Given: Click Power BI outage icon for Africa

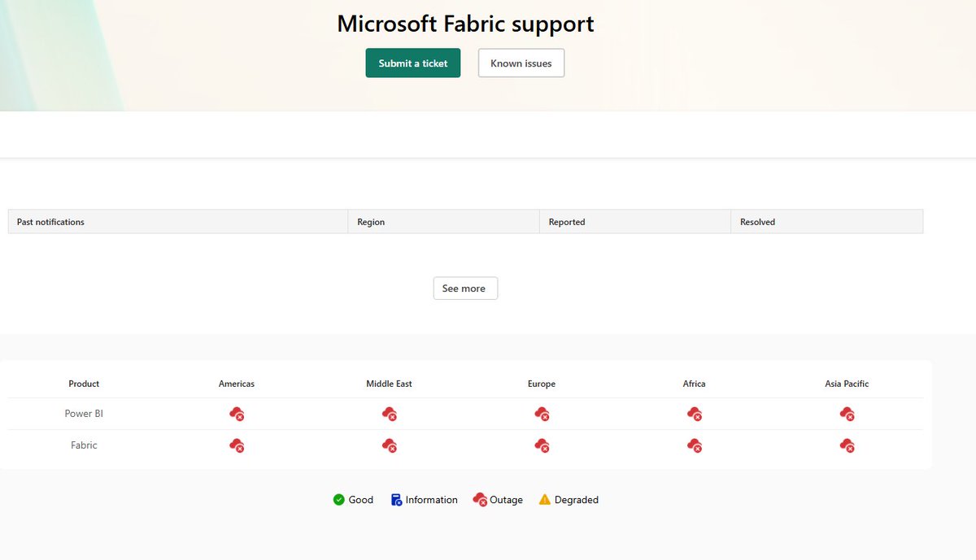Looking at the screenshot, I should 695,414.
